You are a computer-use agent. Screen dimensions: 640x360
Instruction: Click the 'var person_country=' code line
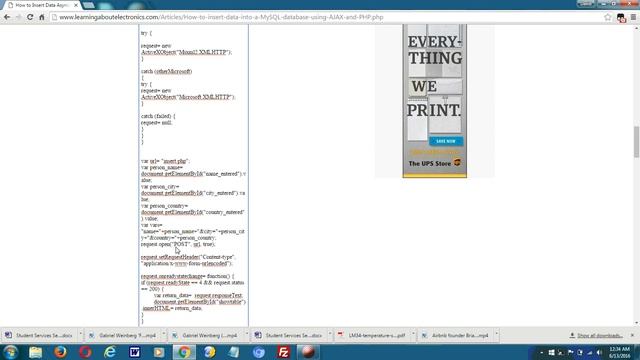point(164,206)
